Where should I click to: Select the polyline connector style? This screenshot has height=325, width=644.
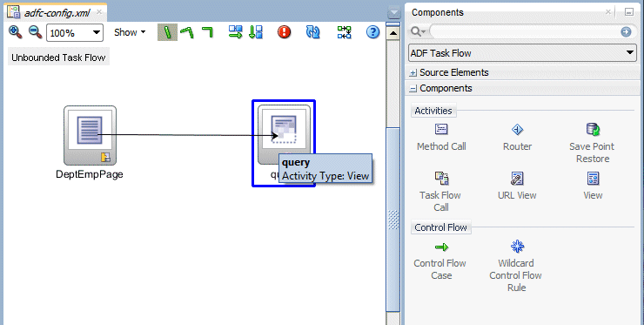(x=187, y=32)
